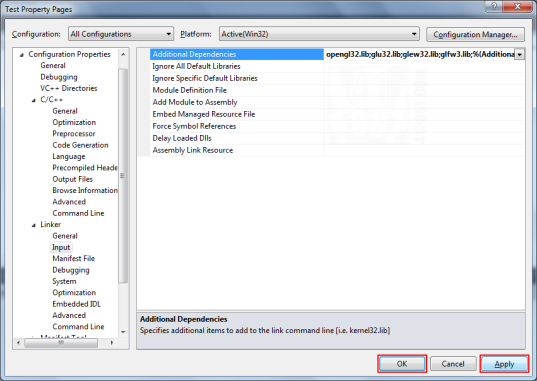Click the Additional Dependencies value field
The height and width of the screenshot is (381, 537).
(420, 54)
